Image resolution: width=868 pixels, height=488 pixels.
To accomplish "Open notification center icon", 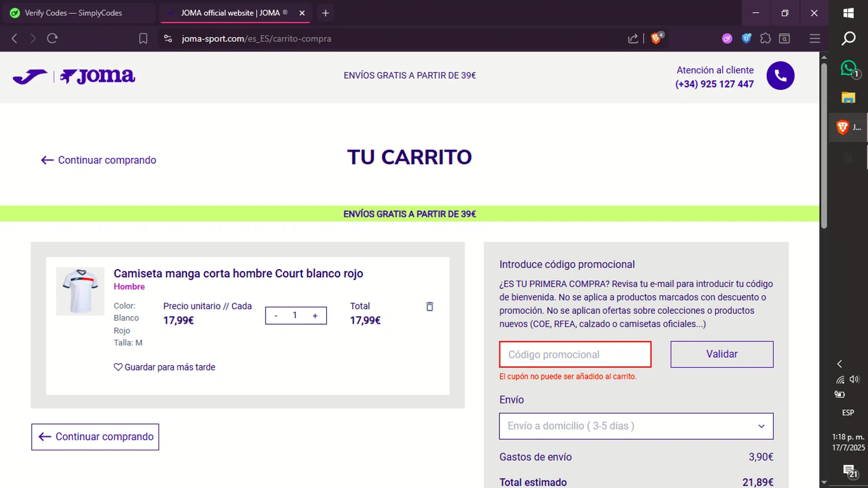I will tap(849, 471).
